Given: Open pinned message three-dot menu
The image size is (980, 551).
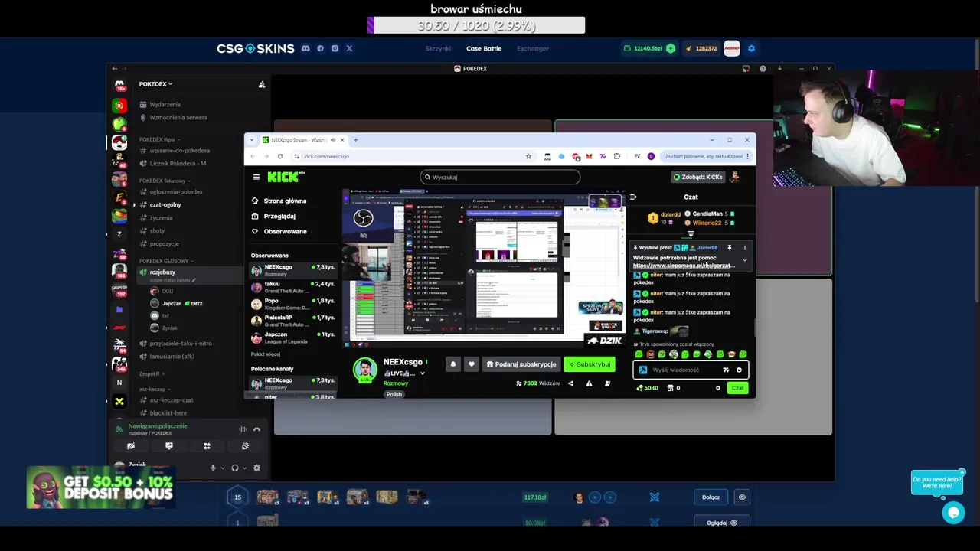Looking at the screenshot, I should point(744,248).
